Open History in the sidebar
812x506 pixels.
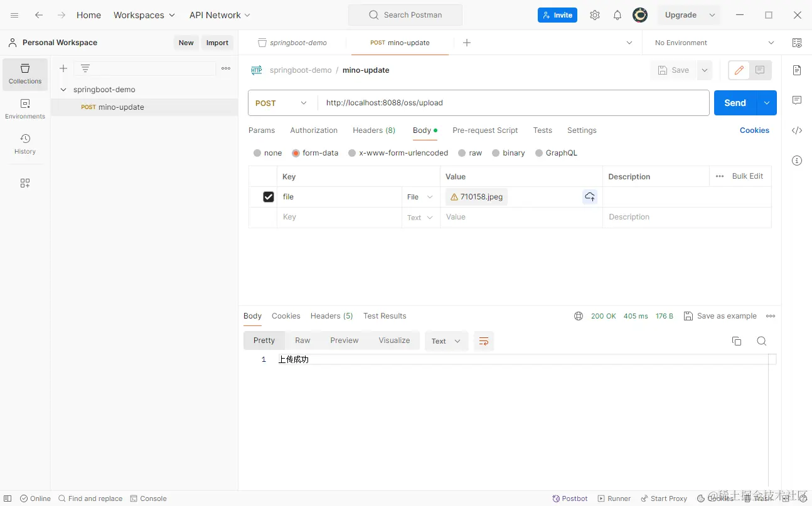pyautogui.click(x=25, y=144)
